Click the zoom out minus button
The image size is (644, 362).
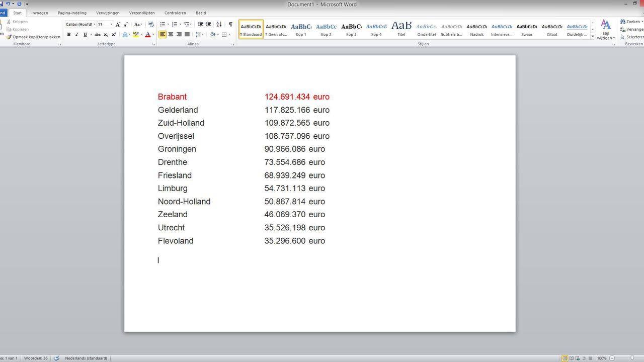click(x=612, y=358)
